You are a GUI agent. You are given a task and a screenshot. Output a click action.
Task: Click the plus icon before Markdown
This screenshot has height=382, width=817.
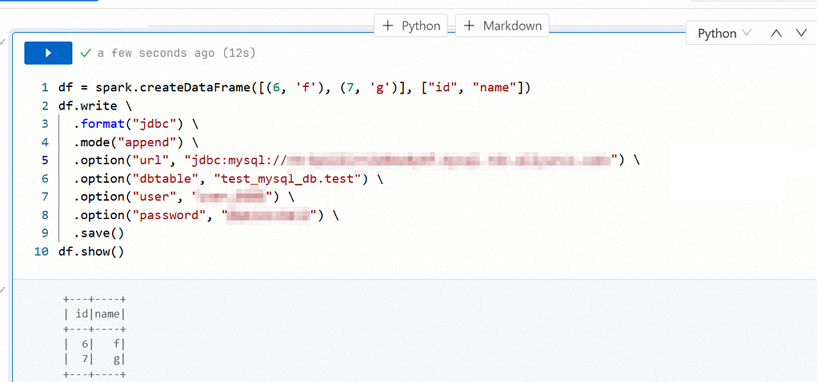click(469, 26)
